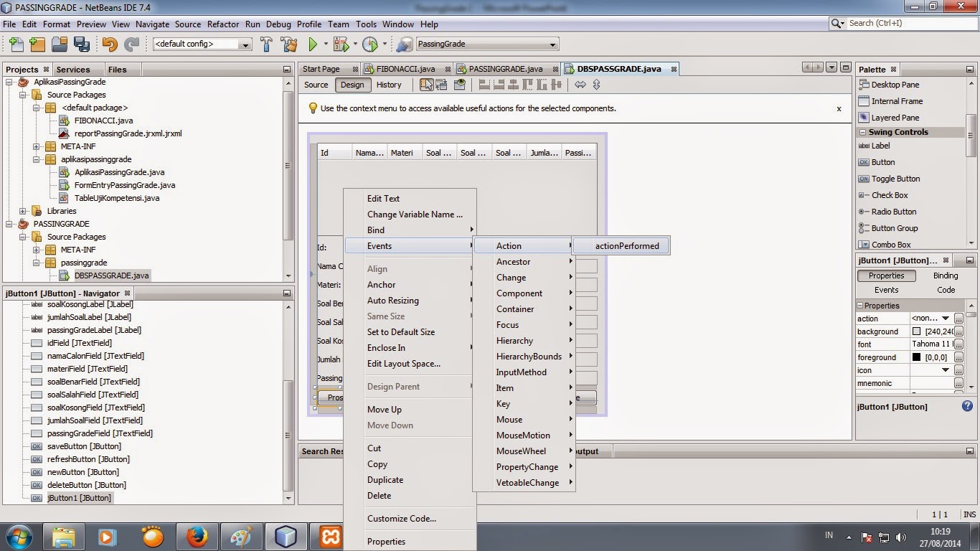The width and height of the screenshot is (980, 551).
Task: Toggle vertical resizability in the designer toolbar
Action: pos(595,85)
